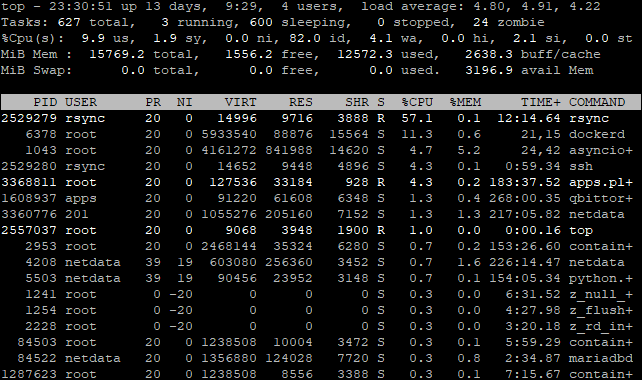
Task: Select the rsync process row with PID 2529279
Action: point(321,118)
